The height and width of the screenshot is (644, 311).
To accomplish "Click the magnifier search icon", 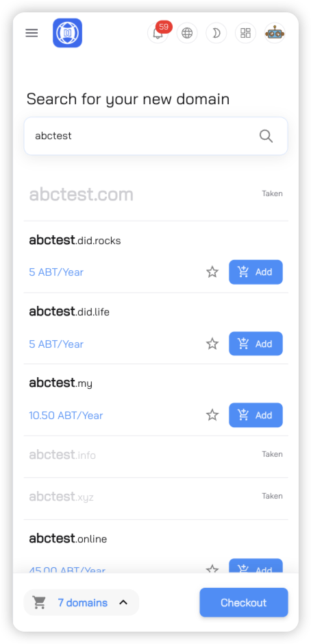I will (x=266, y=136).
